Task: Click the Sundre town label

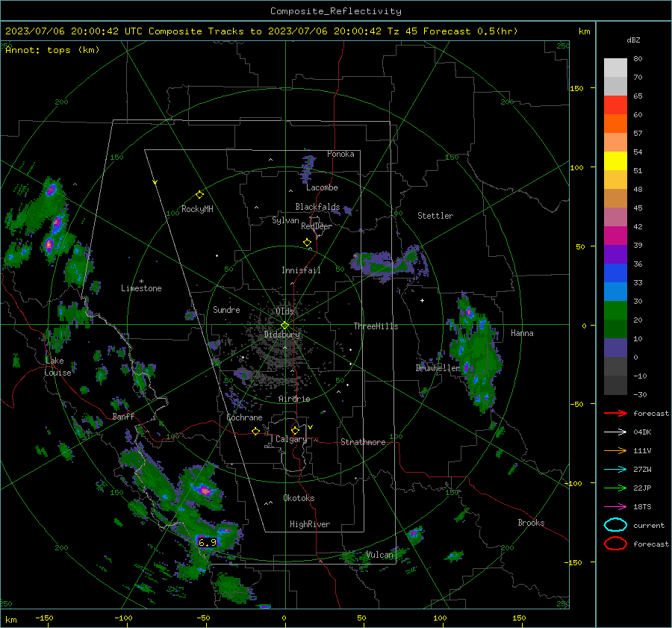Action: click(x=226, y=310)
